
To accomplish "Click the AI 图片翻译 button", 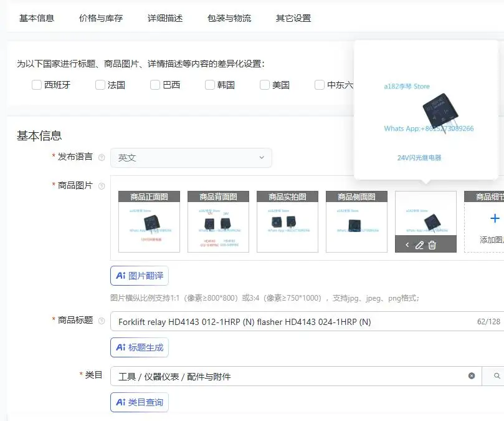I will click(x=140, y=276).
